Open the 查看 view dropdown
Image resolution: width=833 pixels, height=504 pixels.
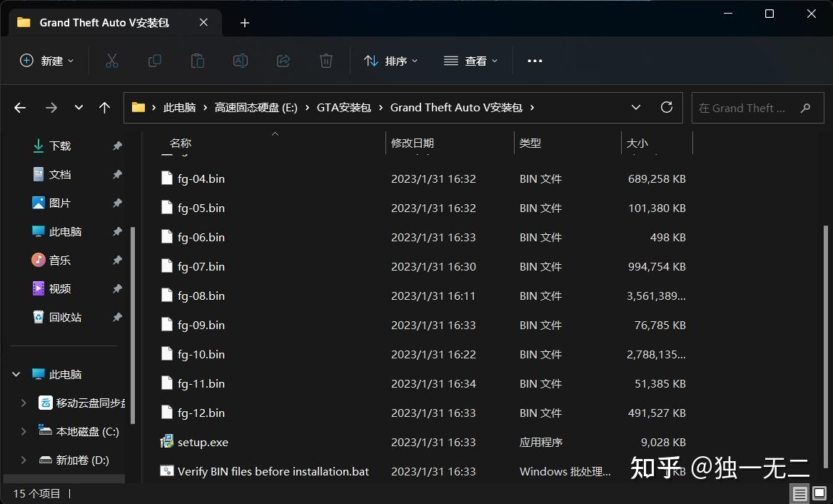(x=470, y=61)
